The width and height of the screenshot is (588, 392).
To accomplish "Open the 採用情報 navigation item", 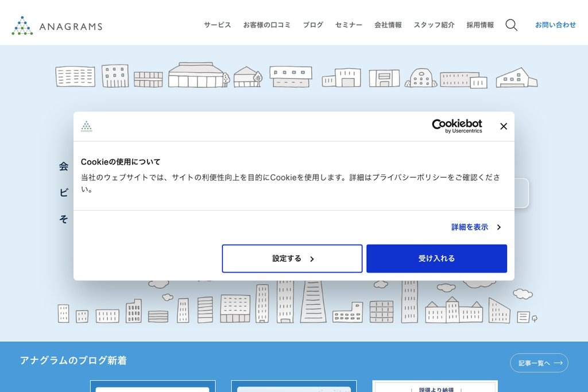I will [479, 25].
